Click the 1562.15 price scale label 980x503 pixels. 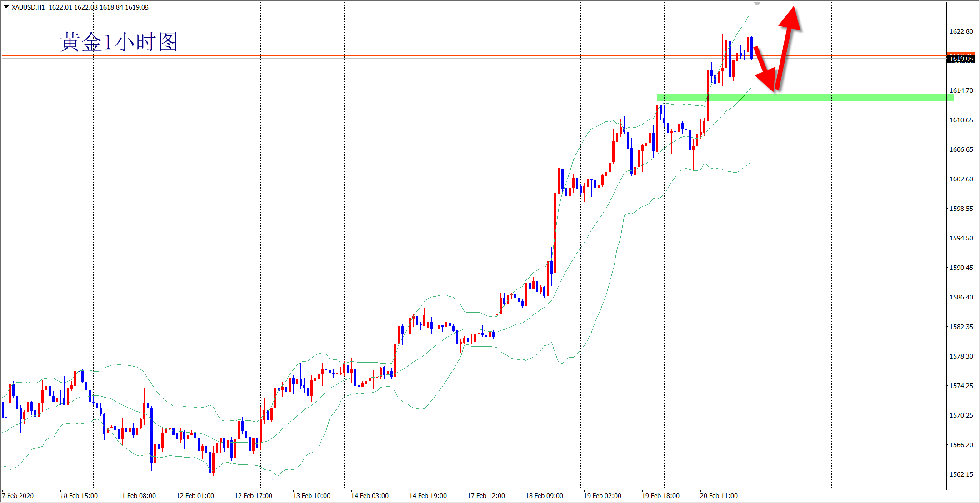(x=961, y=474)
